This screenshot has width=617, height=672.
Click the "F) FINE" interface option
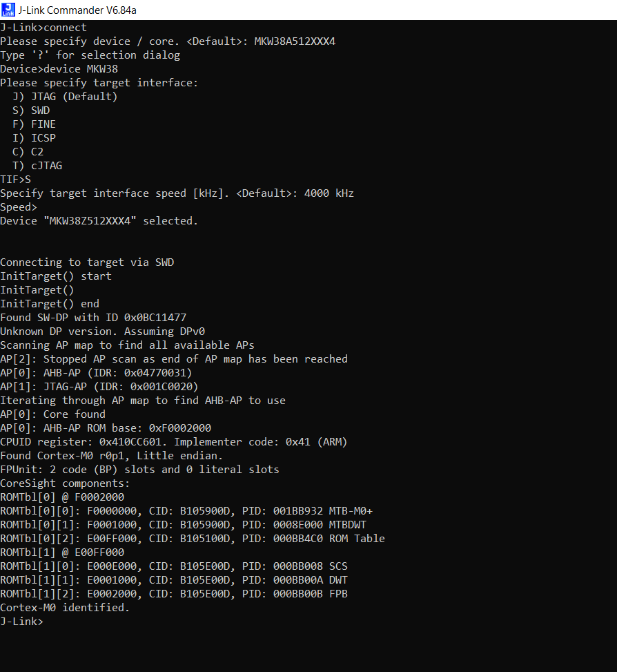(x=34, y=124)
